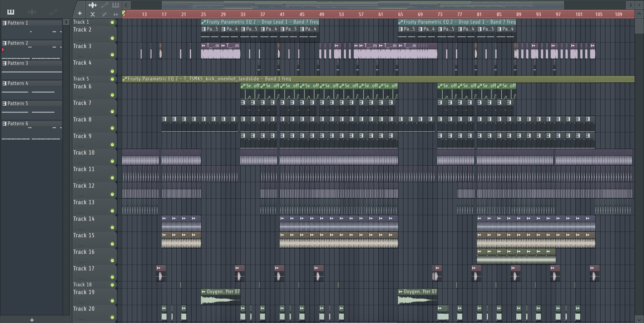The height and width of the screenshot is (323, 644).
Task: Click the T_..m audio clip at bar 25
Action: [x=210, y=51]
